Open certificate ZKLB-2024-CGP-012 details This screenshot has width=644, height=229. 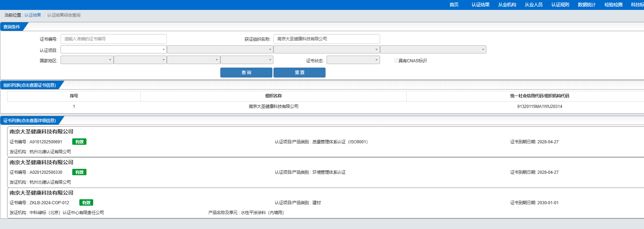coord(49,203)
